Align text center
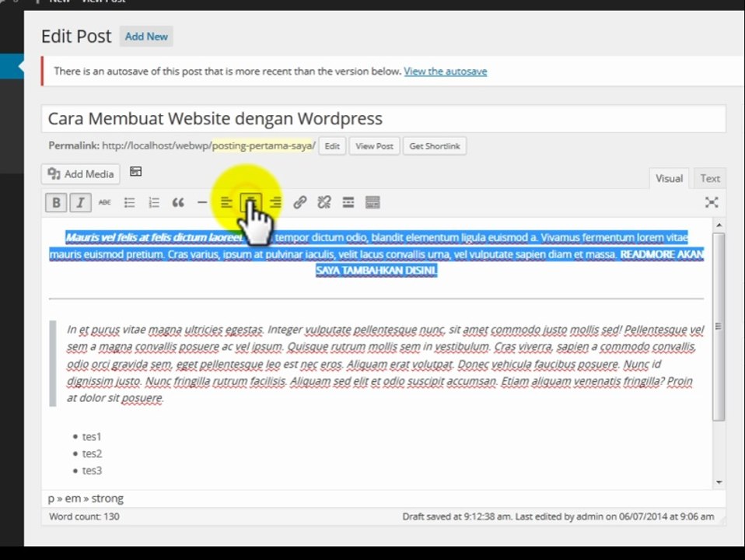The width and height of the screenshot is (745, 560). click(x=250, y=202)
